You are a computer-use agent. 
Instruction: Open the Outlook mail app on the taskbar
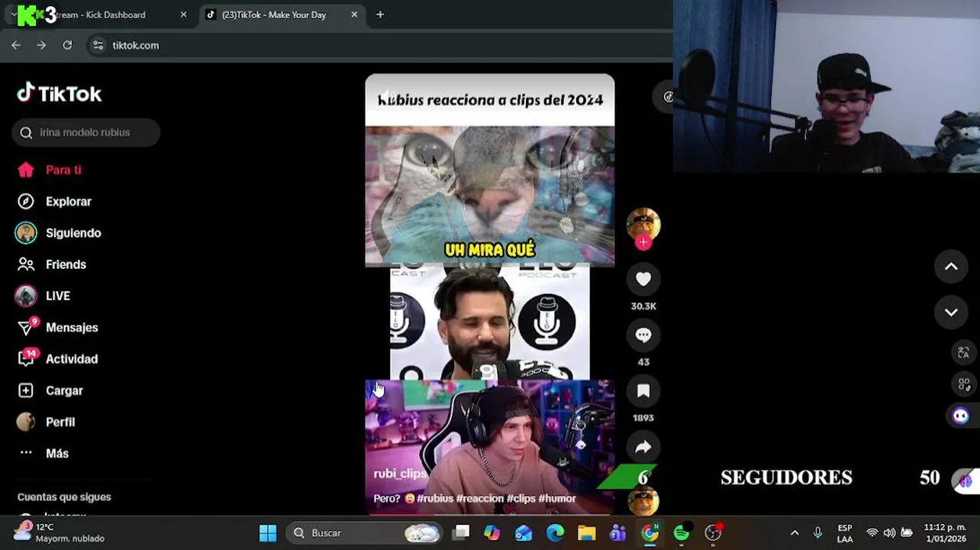pyautogui.click(x=524, y=532)
